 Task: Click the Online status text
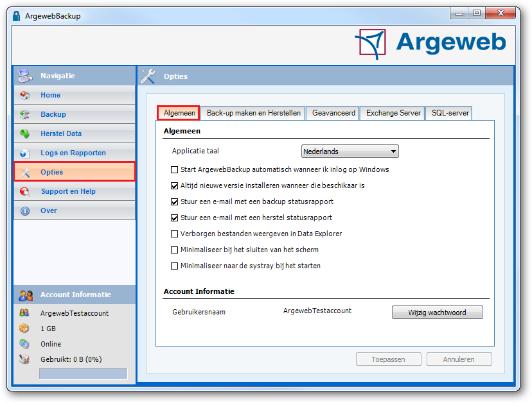pyautogui.click(x=51, y=344)
